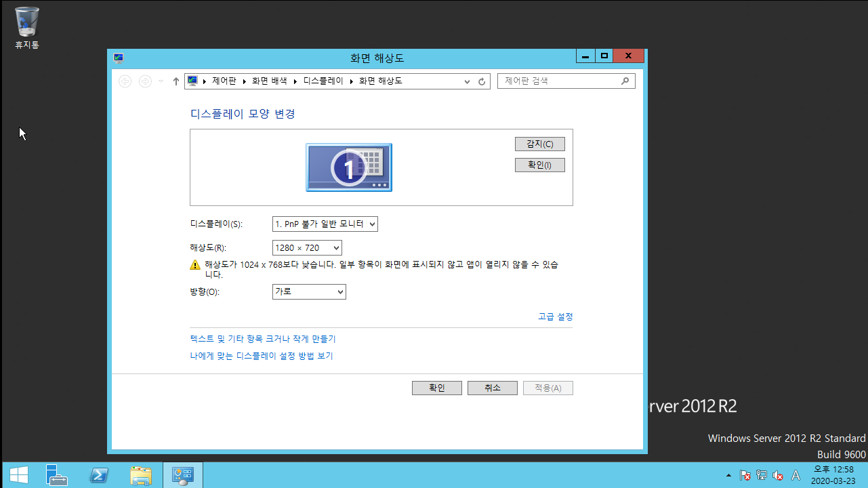
Task: Click the 취소 cancel button
Action: [493, 388]
